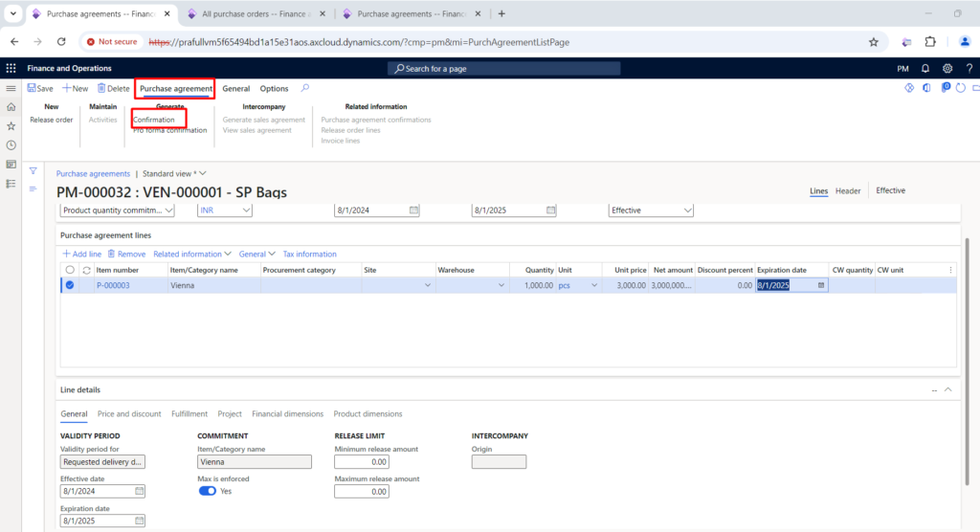Remove the selected agreement line

pos(126,254)
